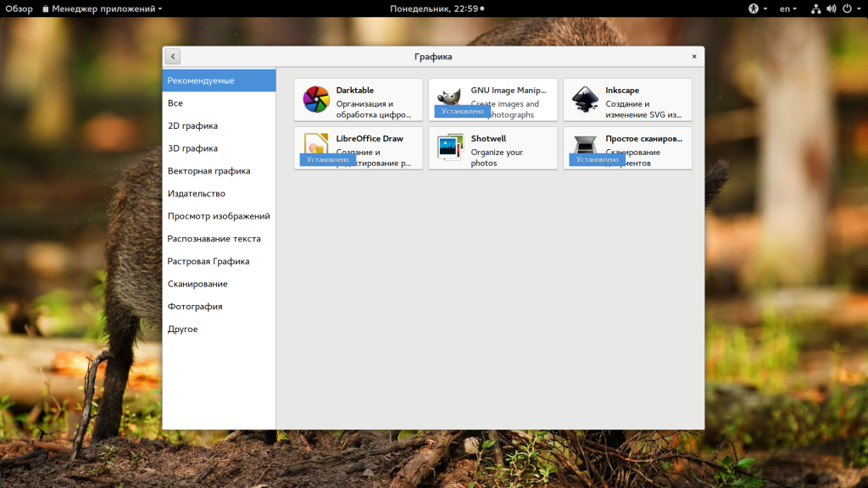
Task: Switch to the Векторная графика category
Action: coord(209,171)
